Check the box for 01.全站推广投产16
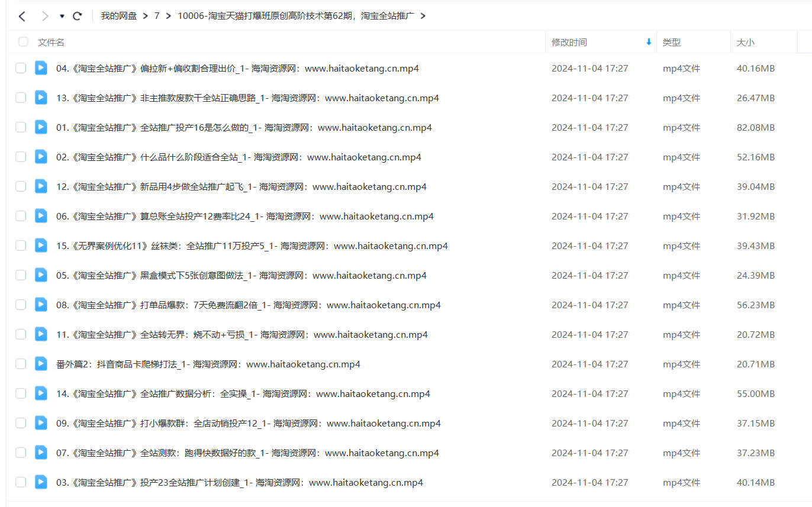 21,127
